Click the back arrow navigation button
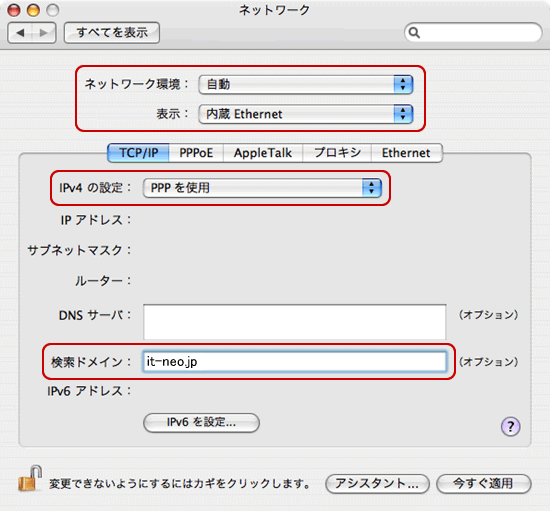Image resolution: width=550 pixels, height=511 pixels. [20, 33]
